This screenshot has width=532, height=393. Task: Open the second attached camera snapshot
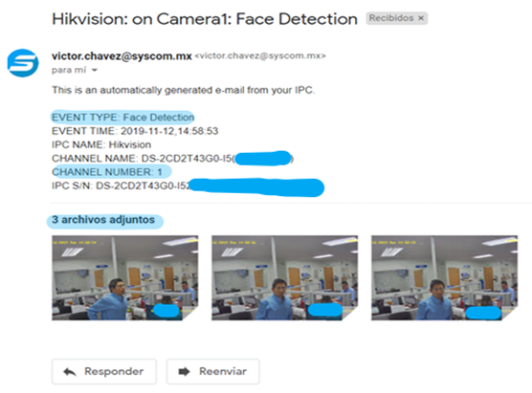pos(285,277)
